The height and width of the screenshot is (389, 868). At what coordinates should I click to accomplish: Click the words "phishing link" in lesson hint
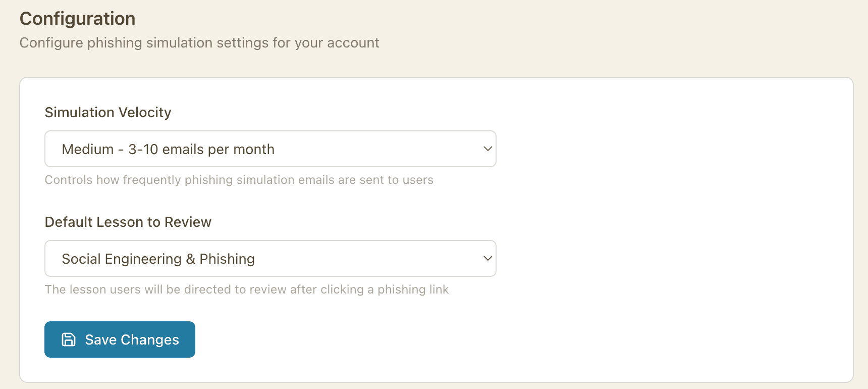pyautogui.click(x=413, y=289)
